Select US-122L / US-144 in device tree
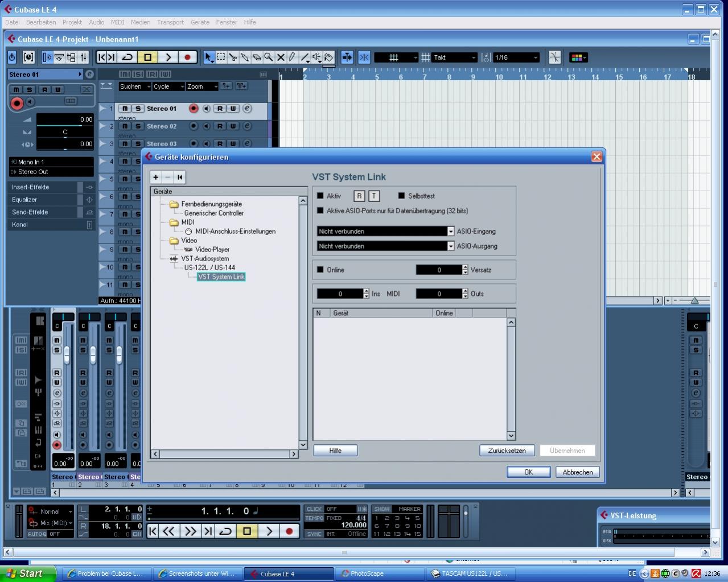Viewport: 728px width, 582px height. 209,267
